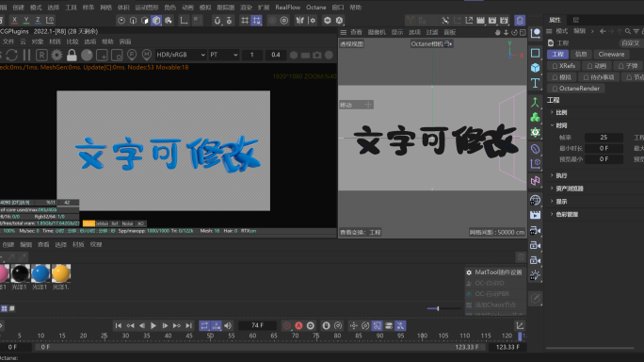Click the coordinate system icon beside Z

tap(50, 20)
